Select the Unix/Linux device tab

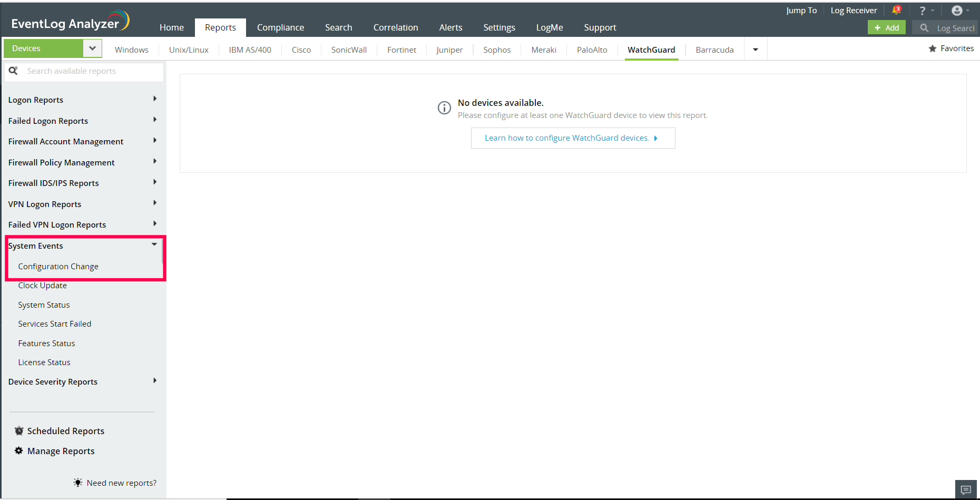tap(189, 50)
